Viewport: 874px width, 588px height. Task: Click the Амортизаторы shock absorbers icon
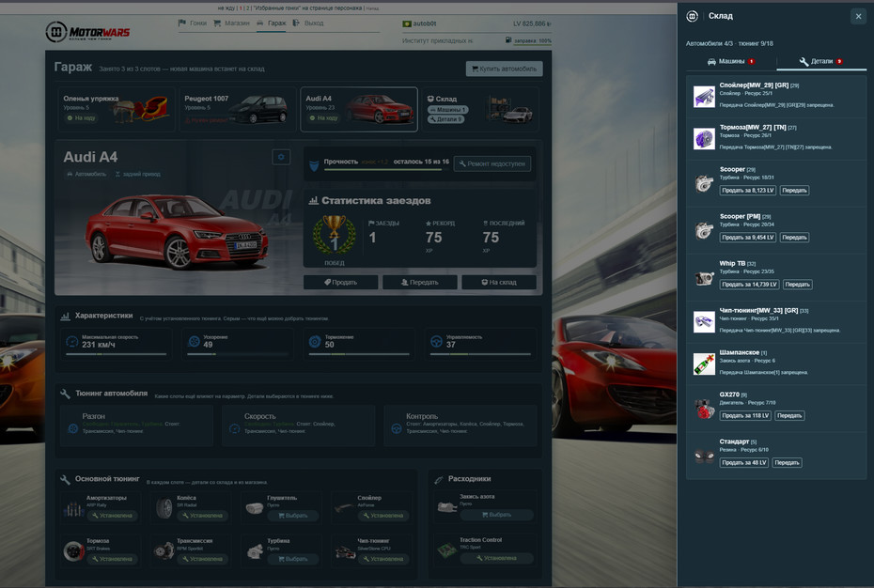pyautogui.click(x=73, y=508)
